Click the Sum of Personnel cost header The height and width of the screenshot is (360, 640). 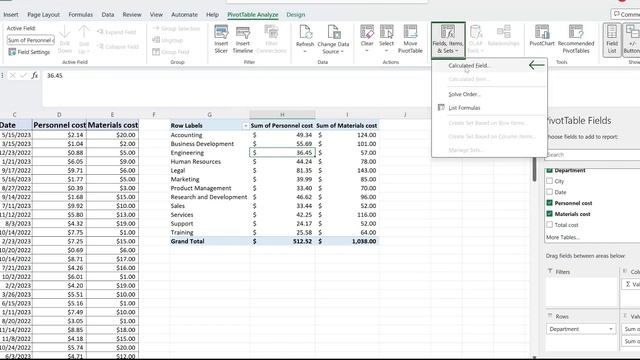point(282,126)
